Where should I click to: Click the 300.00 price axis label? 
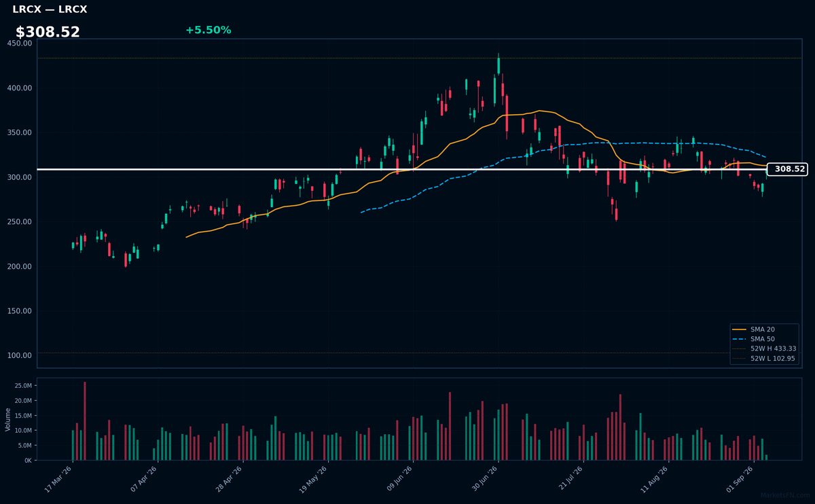click(x=20, y=177)
